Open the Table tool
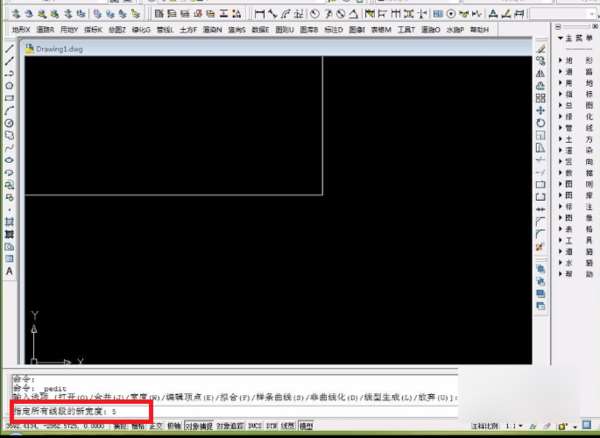 point(9,259)
